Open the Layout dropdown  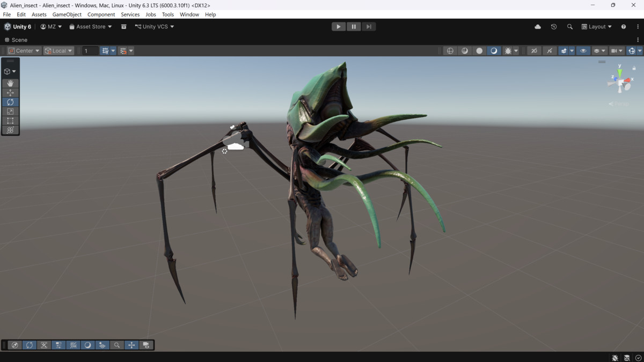click(596, 26)
